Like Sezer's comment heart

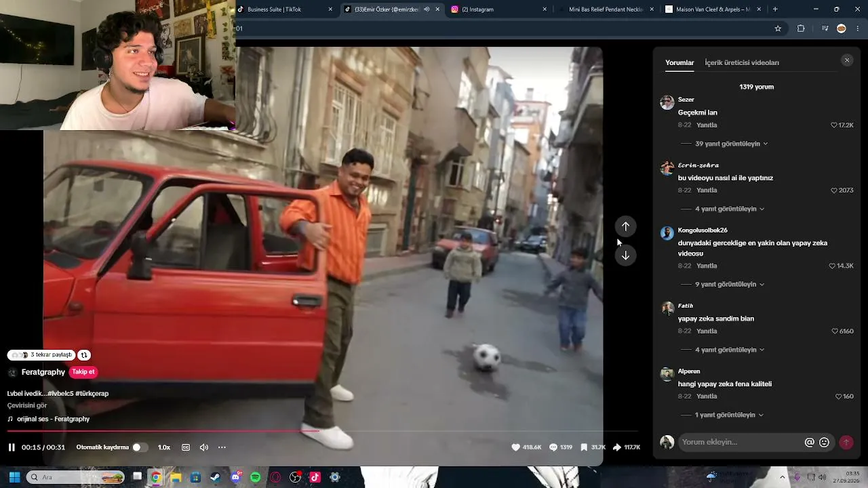tap(834, 125)
